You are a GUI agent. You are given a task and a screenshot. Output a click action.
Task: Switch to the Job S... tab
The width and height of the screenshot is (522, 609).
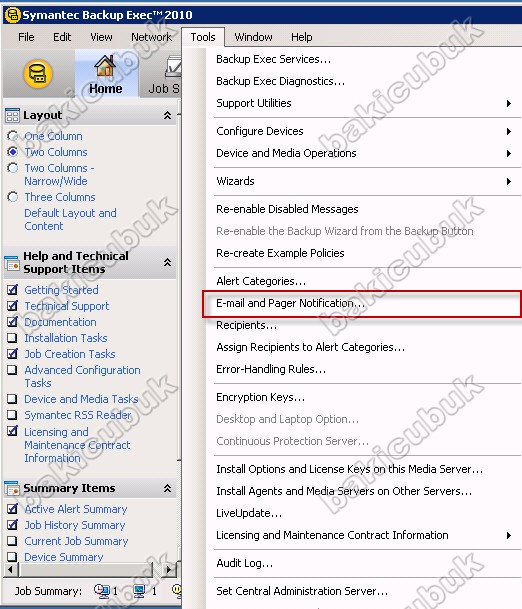[161, 75]
